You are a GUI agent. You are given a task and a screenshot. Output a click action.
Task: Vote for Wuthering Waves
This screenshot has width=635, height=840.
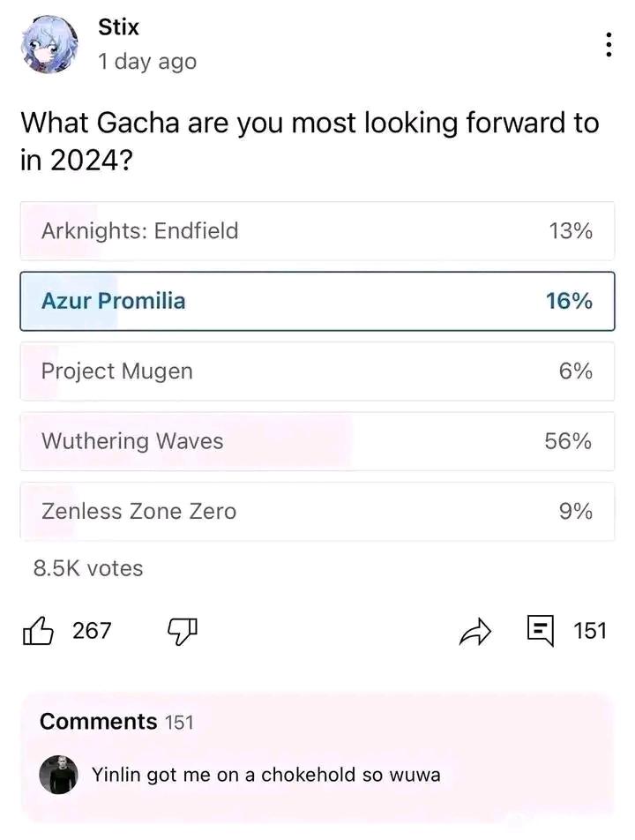(x=317, y=441)
